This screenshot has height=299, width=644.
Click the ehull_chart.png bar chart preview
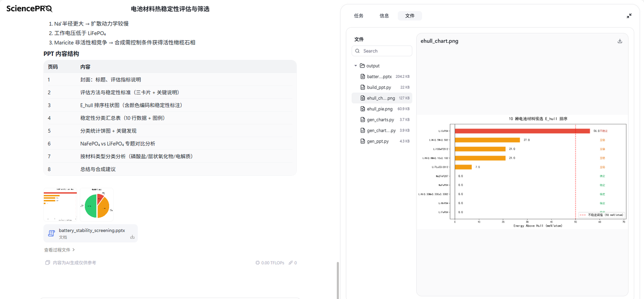pos(522,172)
